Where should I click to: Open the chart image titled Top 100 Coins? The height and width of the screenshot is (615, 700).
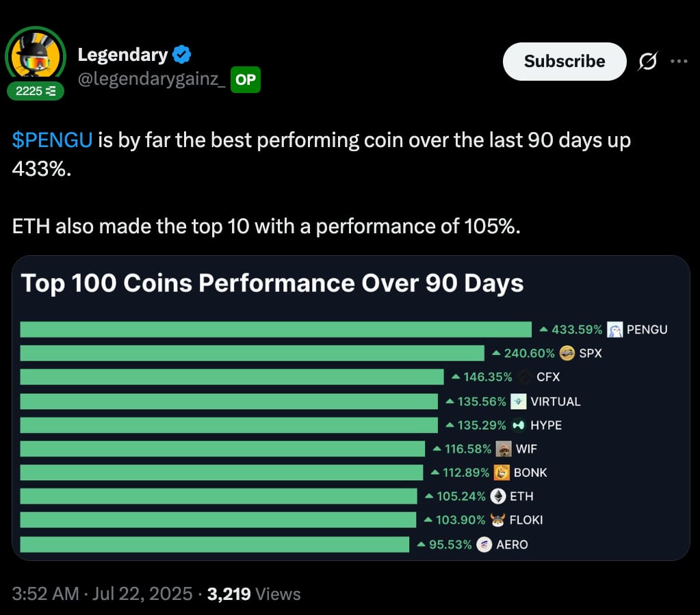click(351, 408)
